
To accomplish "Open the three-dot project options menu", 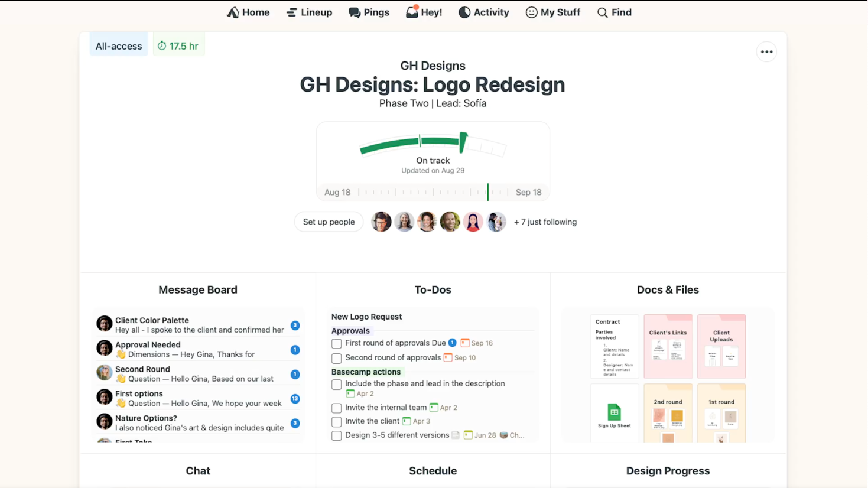I will tap(766, 52).
